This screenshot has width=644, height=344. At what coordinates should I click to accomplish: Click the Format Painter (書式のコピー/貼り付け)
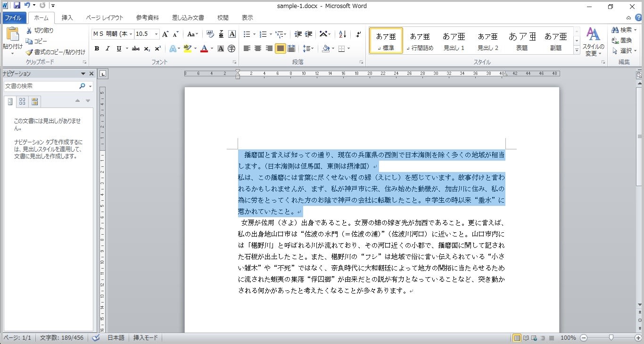tap(56, 52)
